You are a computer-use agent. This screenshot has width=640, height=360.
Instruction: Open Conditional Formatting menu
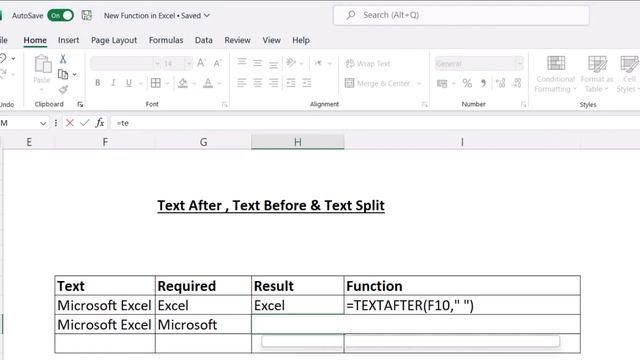coord(556,74)
